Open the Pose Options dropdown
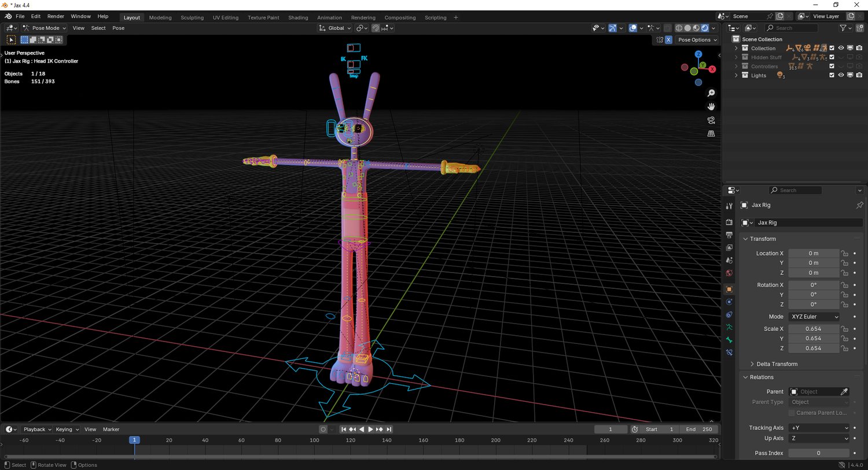The image size is (868, 470). (x=697, y=40)
